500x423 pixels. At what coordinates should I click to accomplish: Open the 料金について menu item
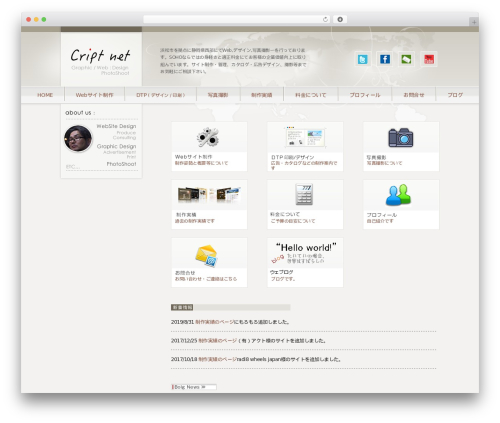311,95
